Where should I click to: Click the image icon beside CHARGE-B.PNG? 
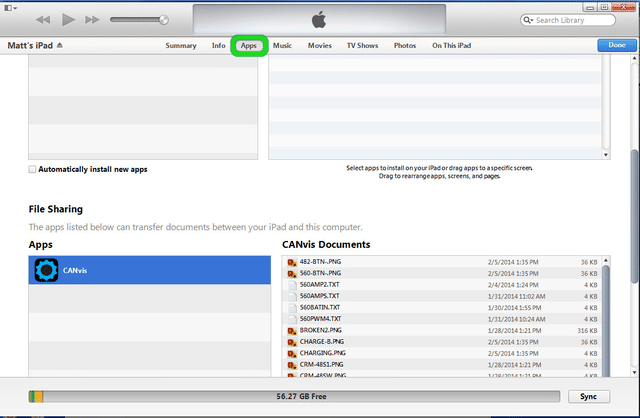pyautogui.click(x=292, y=342)
